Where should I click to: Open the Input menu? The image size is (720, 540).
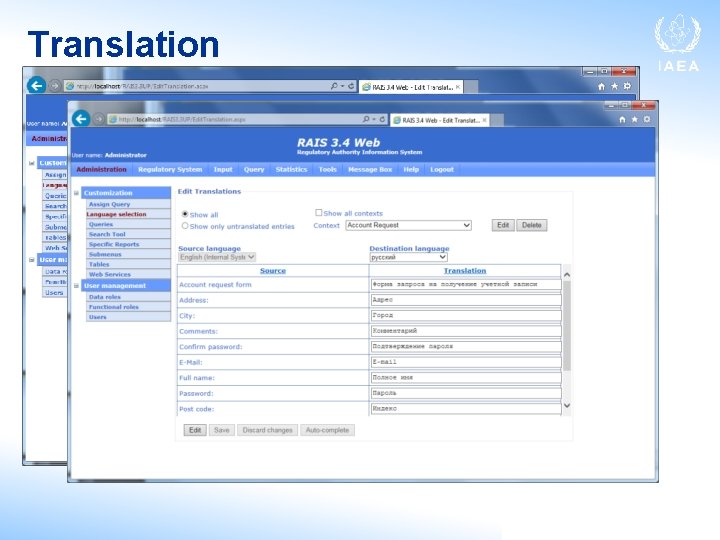(x=223, y=169)
